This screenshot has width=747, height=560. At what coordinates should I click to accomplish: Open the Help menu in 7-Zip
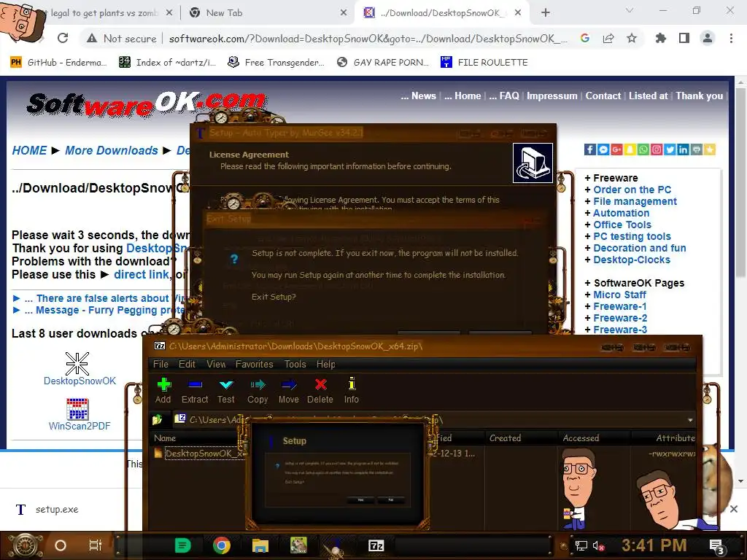(x=326, y=364)
